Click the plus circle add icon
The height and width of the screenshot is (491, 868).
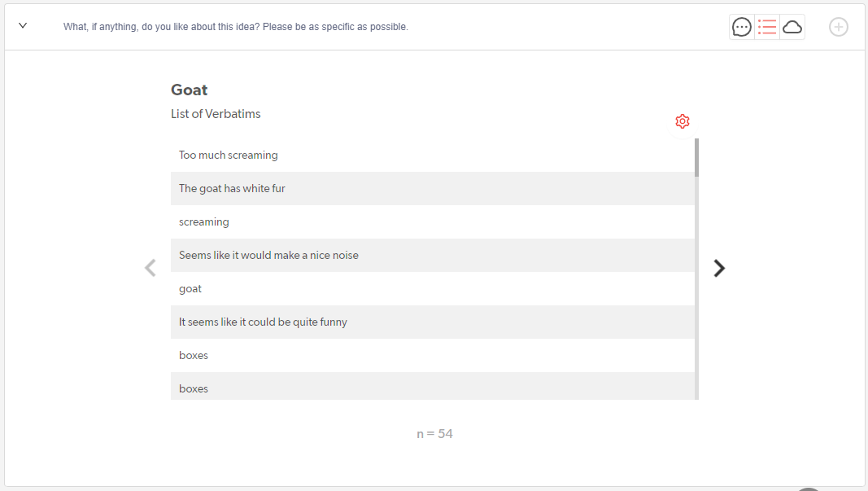tap(838, 27)
